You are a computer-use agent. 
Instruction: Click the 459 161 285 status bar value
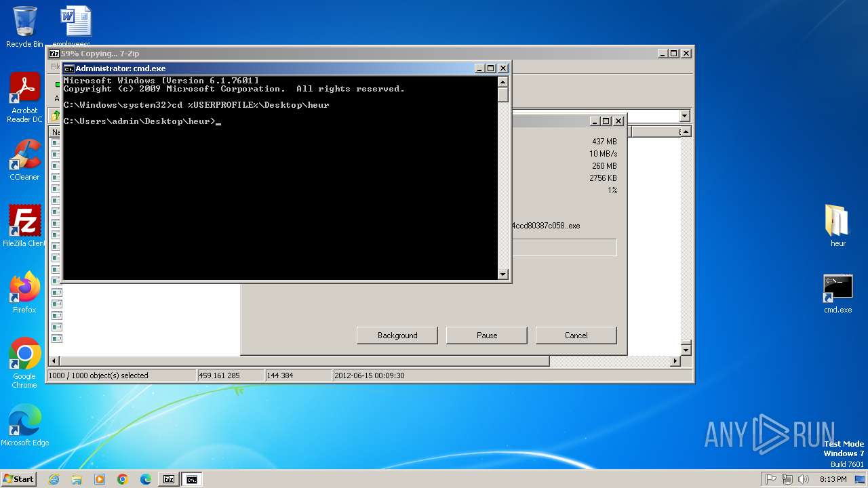219,375
